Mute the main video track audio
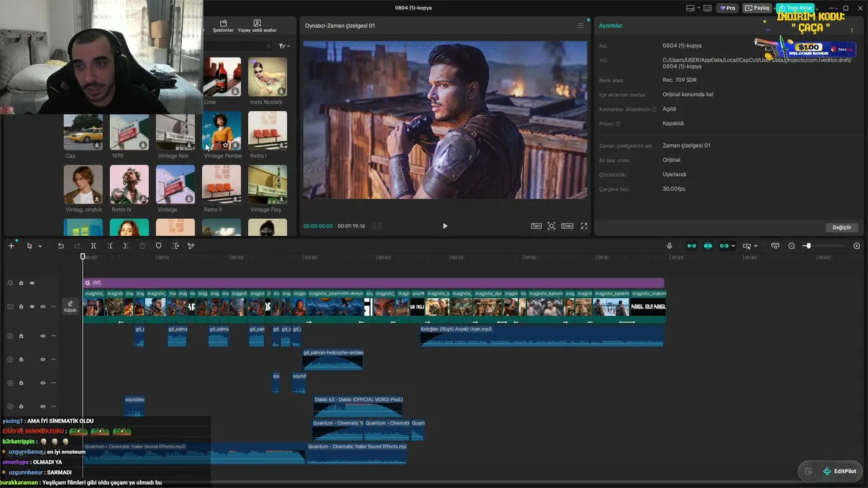The width and height of the screenshot is (868, 488). (x=43, y=307)
